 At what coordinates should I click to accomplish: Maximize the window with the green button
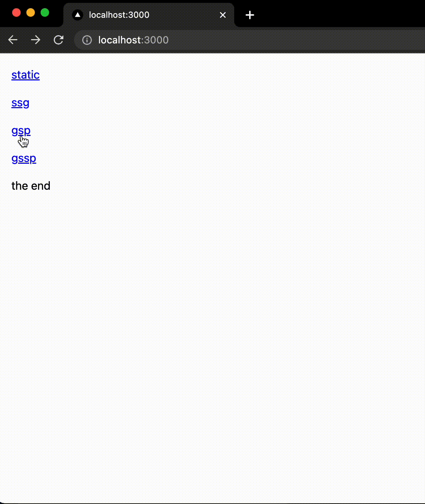pyautogui.click(x=45, y=13)
